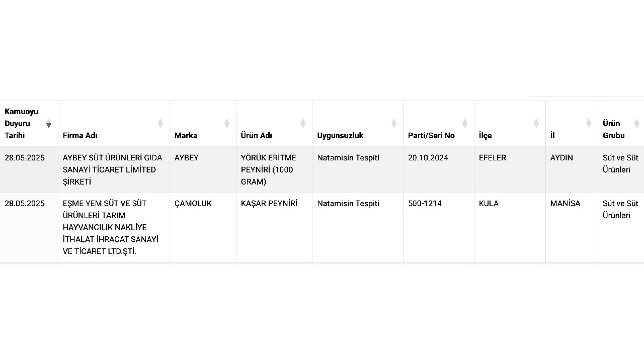The width and height of the screenshot is (644, 362).
Task: Select the AYBEY SÜT ÜRÜNLERİ row
Action: coord(322,170)
